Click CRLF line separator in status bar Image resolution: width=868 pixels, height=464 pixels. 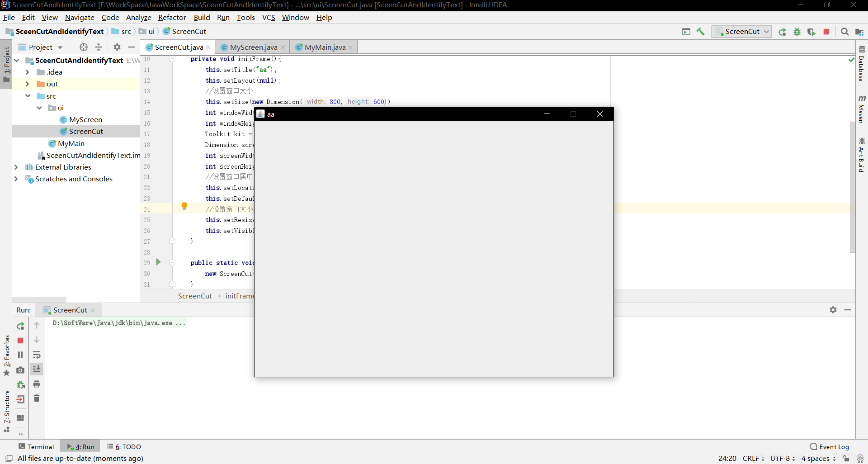click(x=754, y=459)
